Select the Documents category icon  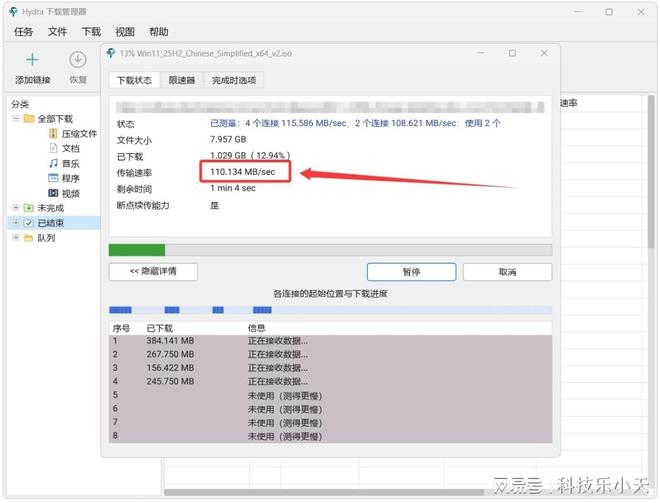[x=53, y=148]
